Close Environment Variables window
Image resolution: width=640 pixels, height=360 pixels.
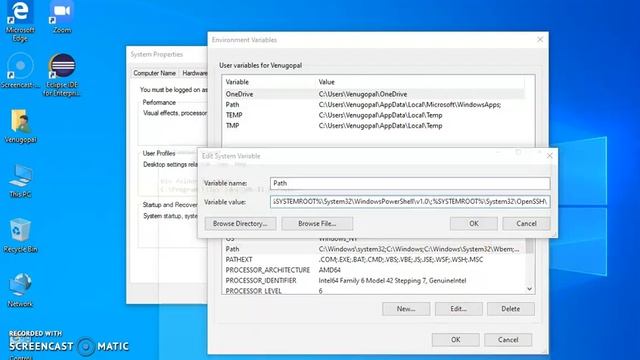[540, 40]
